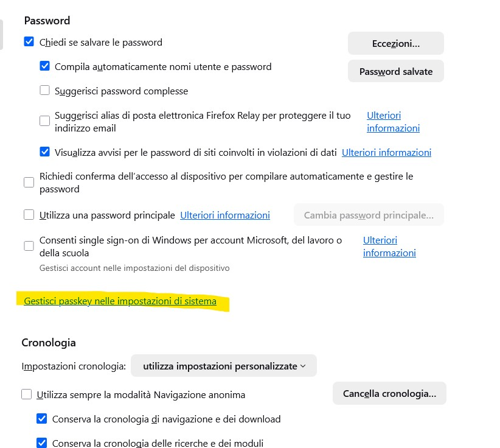Enable "Suggerisci password complesse" checkbox

click(44, 91)
